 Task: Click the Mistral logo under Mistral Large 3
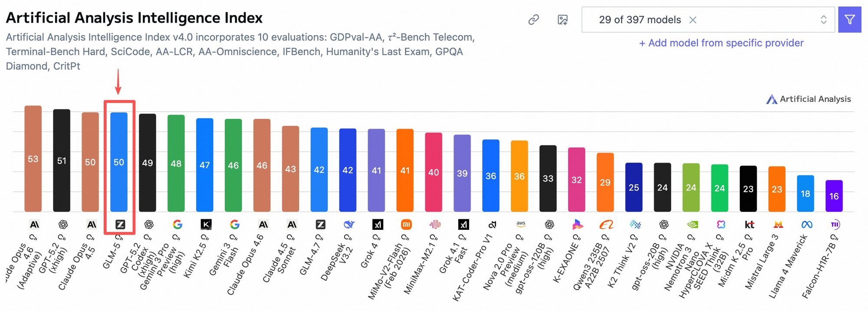point(778,224)
